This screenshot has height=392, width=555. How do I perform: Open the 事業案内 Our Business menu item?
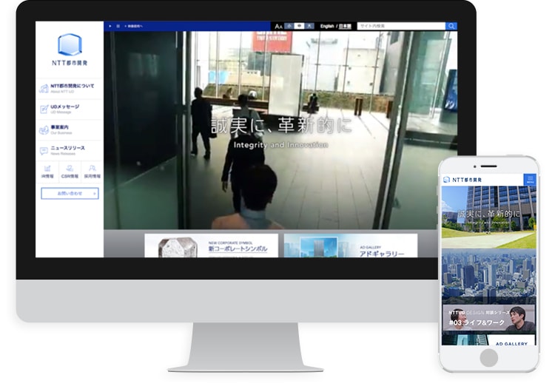[x=70, y=129]
